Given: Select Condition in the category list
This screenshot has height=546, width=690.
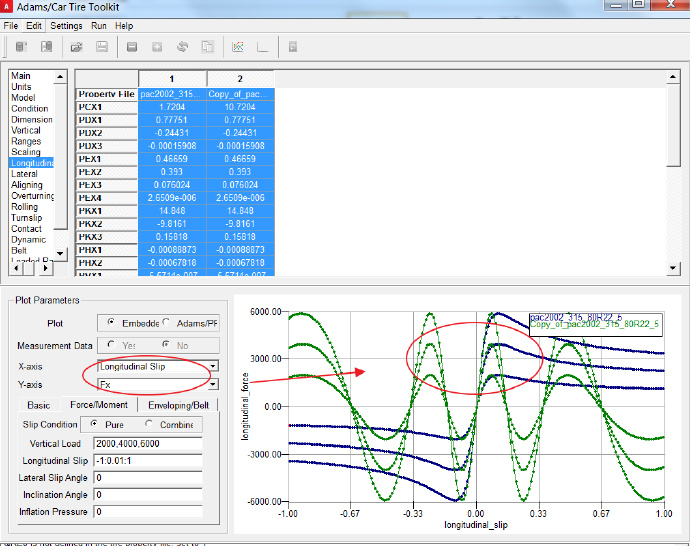Looking at the screenshot, I should coord(29,108).
